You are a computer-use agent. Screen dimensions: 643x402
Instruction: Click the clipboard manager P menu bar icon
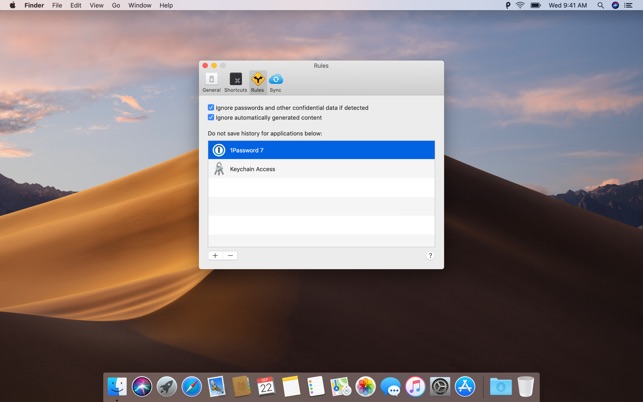pos(508,5)
